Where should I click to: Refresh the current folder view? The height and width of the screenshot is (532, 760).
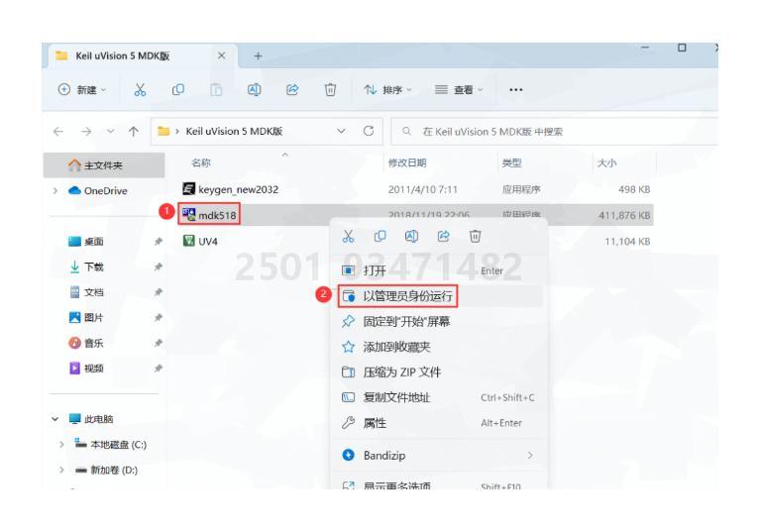point(369,131)
